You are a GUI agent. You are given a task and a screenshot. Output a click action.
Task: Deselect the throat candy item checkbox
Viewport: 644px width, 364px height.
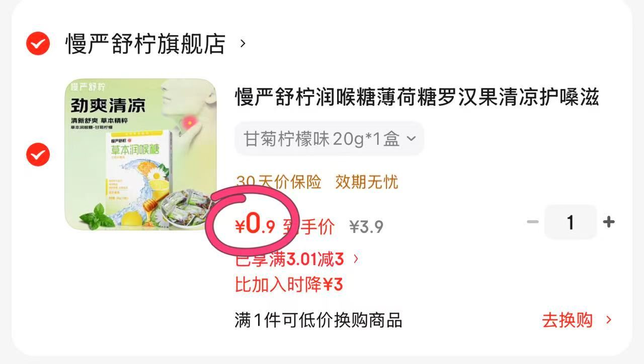tap(38, 155)
